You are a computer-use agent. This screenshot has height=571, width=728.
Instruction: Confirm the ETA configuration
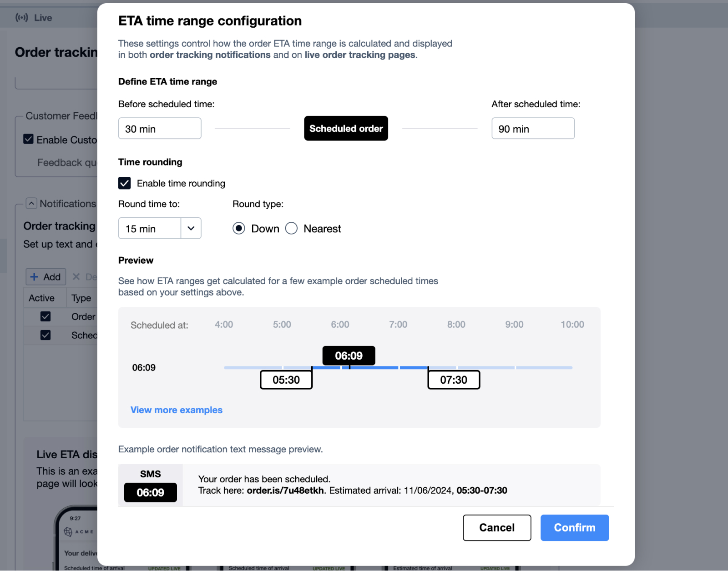coord(574,527)
